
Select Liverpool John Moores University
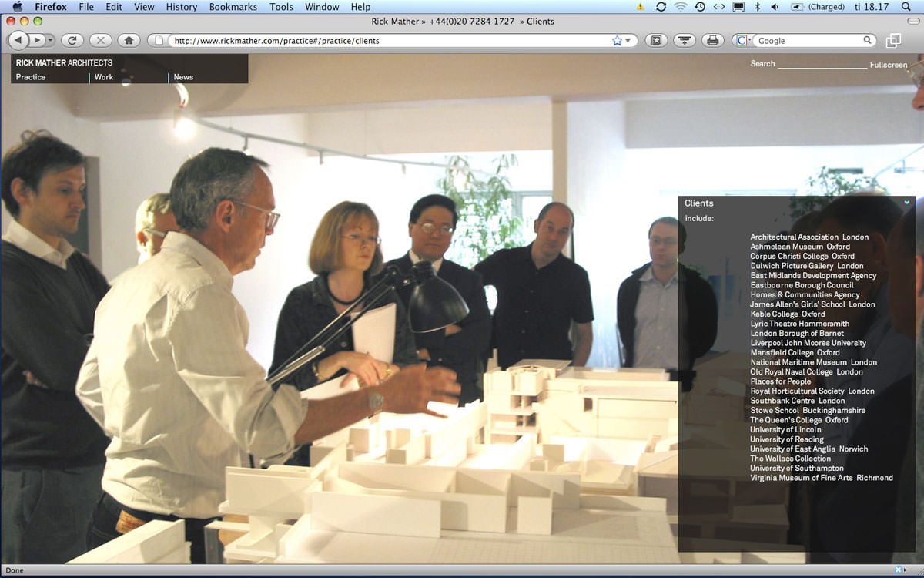[x=808, y=343]
